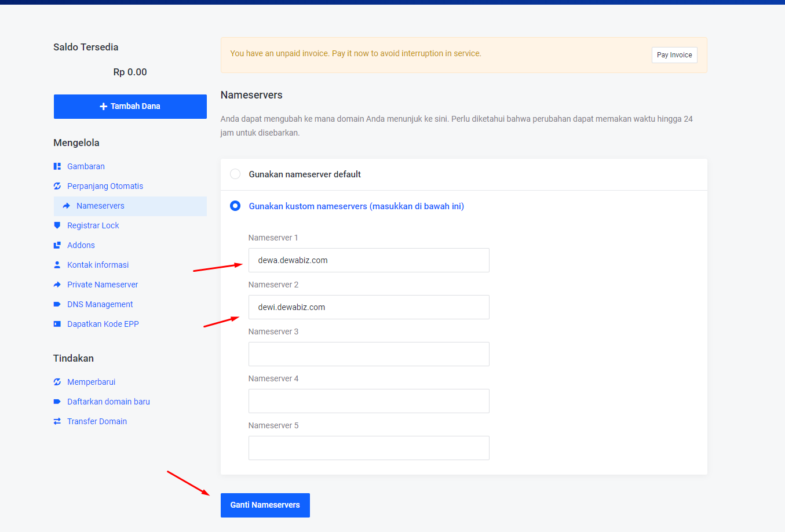This screenshot has width=785, height=532.
Task: Click the Registrar Lock shield icon
Action: 57,225
